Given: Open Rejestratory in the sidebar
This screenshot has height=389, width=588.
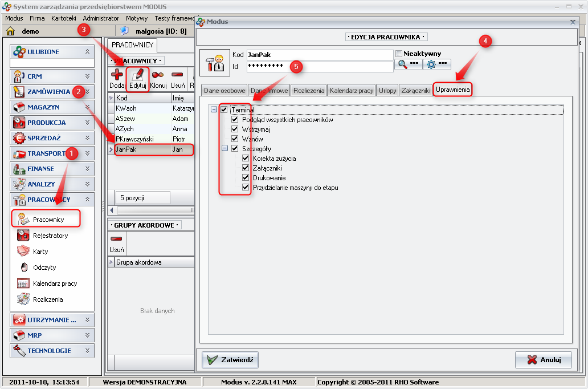Looking at the screenshot, I should tap(50, 236).
